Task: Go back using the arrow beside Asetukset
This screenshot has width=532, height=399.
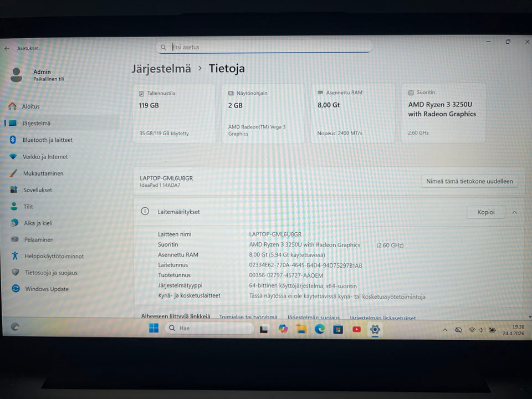Action: click(7, 49)
